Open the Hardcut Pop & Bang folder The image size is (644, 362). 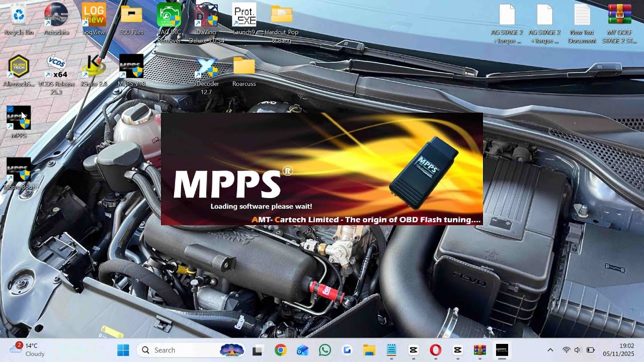point(282,23)
